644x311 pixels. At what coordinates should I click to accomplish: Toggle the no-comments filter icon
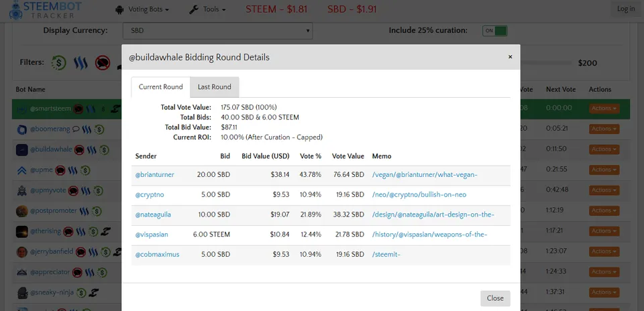pos(103,63)
